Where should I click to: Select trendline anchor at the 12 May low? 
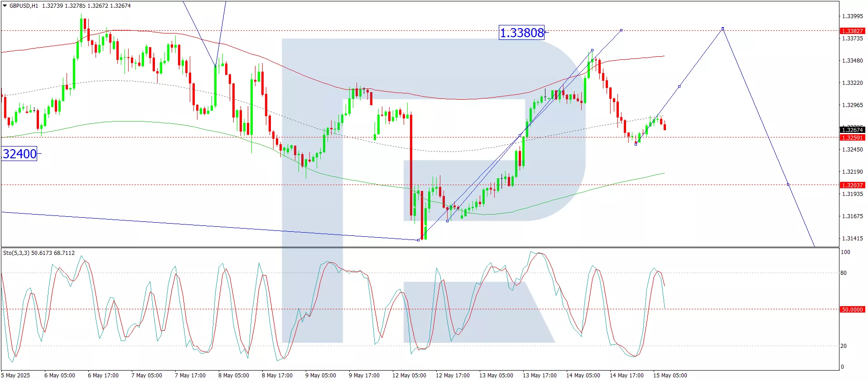click(418, 240)
